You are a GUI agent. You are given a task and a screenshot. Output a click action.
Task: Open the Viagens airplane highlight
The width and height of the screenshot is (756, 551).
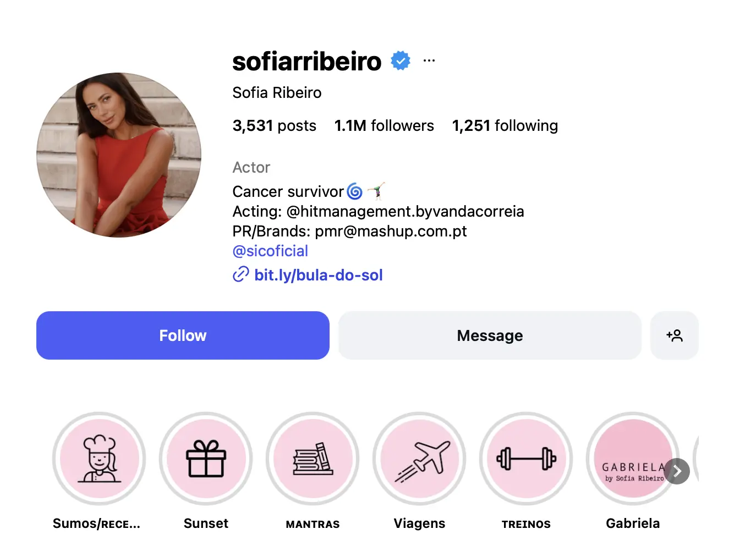coord(419,459)
